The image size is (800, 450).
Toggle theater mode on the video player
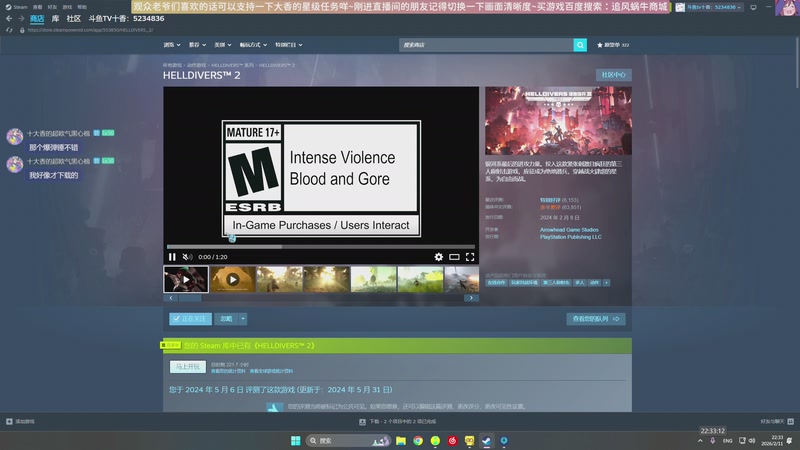454,257
